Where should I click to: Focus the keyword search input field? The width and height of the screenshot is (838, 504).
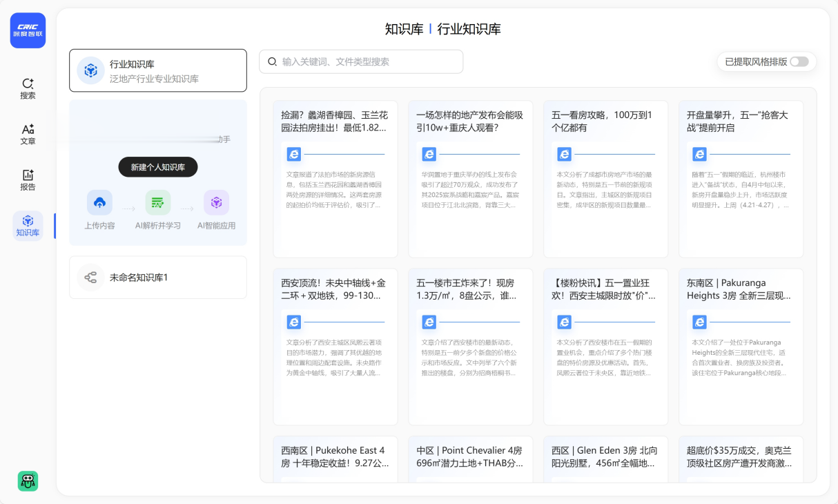[361, 61]
